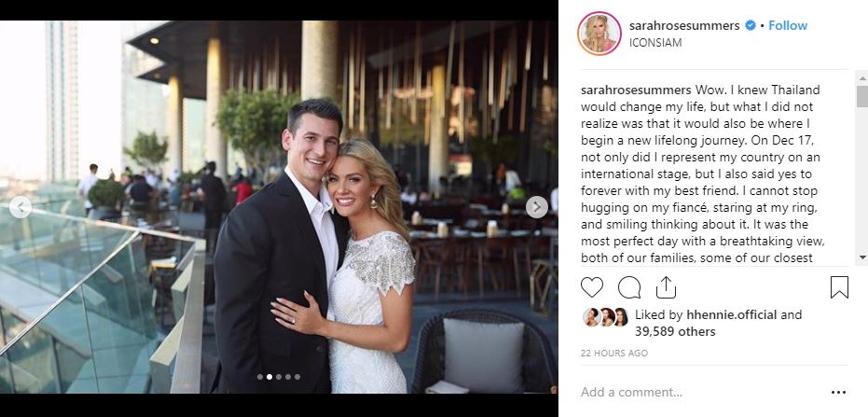Screen dimensions: 868x417
Task: Open the ICONSIAM location link
Action: 655,43
